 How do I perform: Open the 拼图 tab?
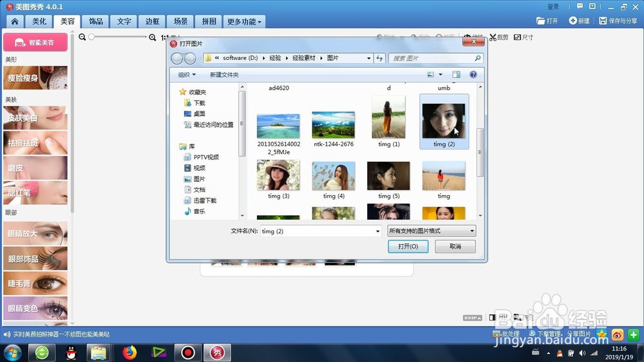(x=209, y=21)
